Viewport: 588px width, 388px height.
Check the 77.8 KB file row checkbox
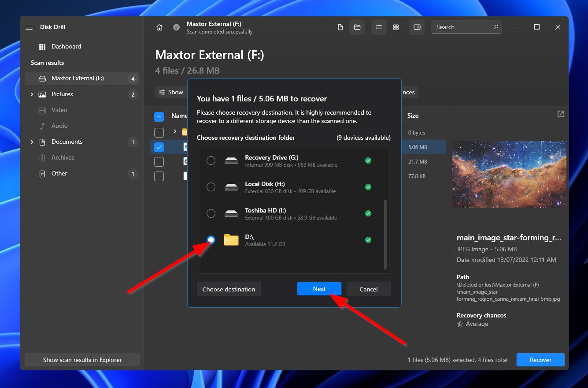pos(159,176)
